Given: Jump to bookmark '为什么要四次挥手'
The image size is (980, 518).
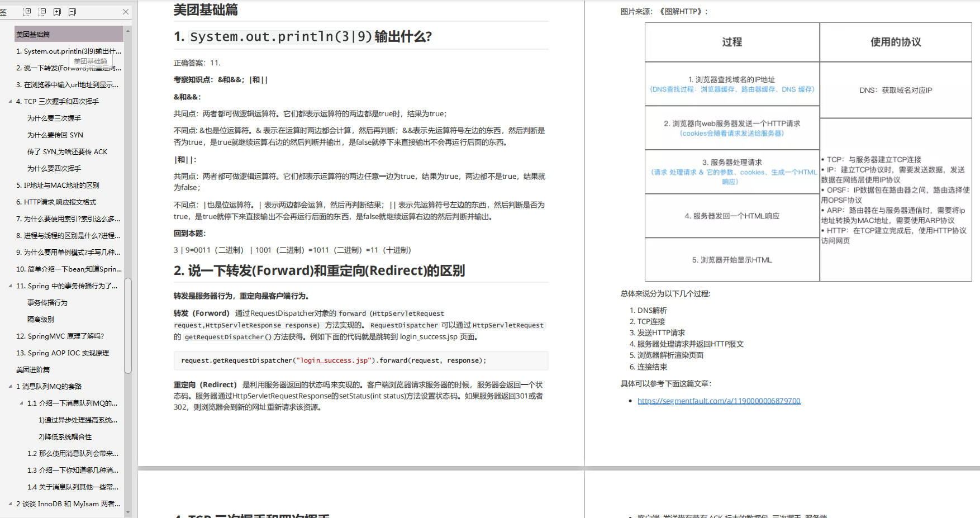Looking at the screenshot, I should pos(54,169).
